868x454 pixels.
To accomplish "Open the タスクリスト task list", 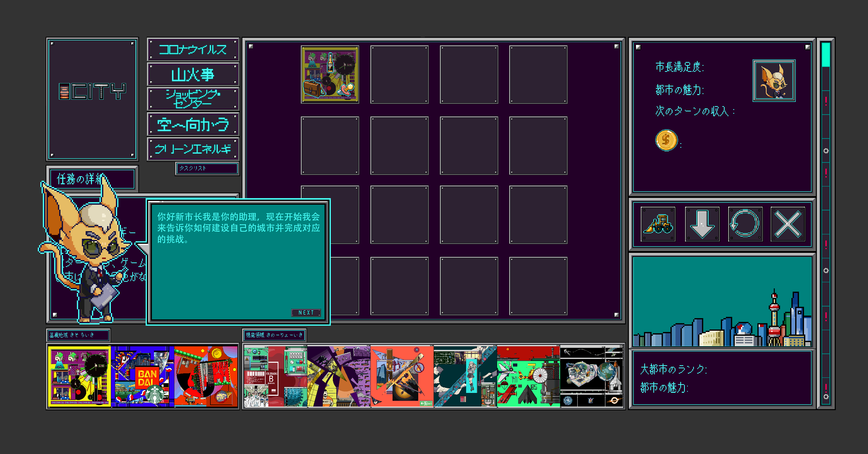I will click(x=207, y=168).
